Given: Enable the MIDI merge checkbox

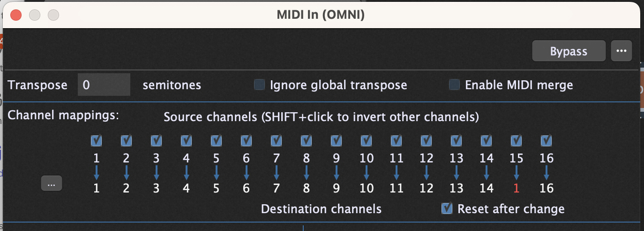Looking at the screenshot, I should point(454,85).
